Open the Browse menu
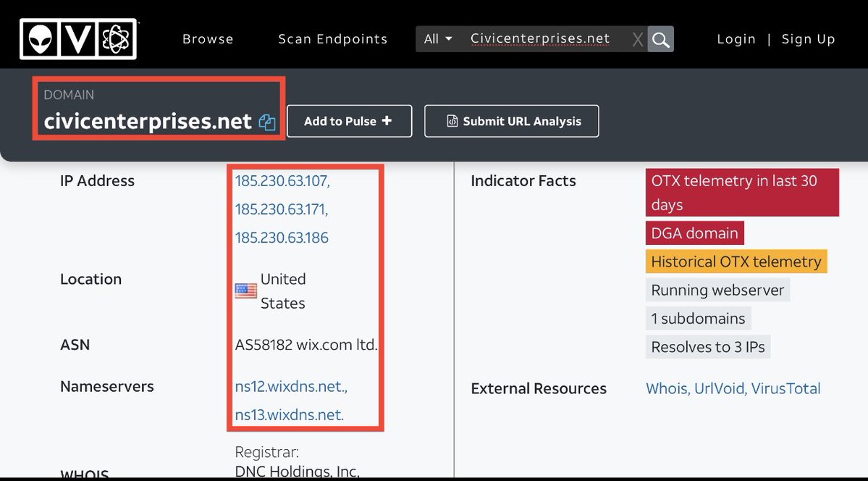The height and width of the screenshot is (481, 868). click(208, 39)
